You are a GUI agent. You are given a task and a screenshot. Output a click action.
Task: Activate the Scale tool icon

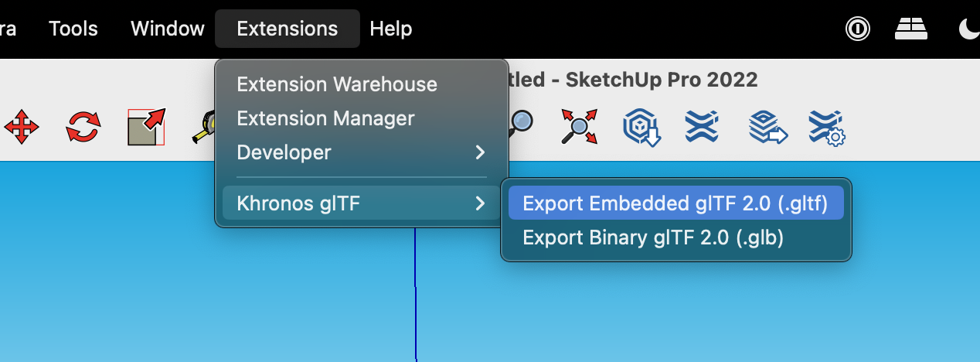[147, 126]
